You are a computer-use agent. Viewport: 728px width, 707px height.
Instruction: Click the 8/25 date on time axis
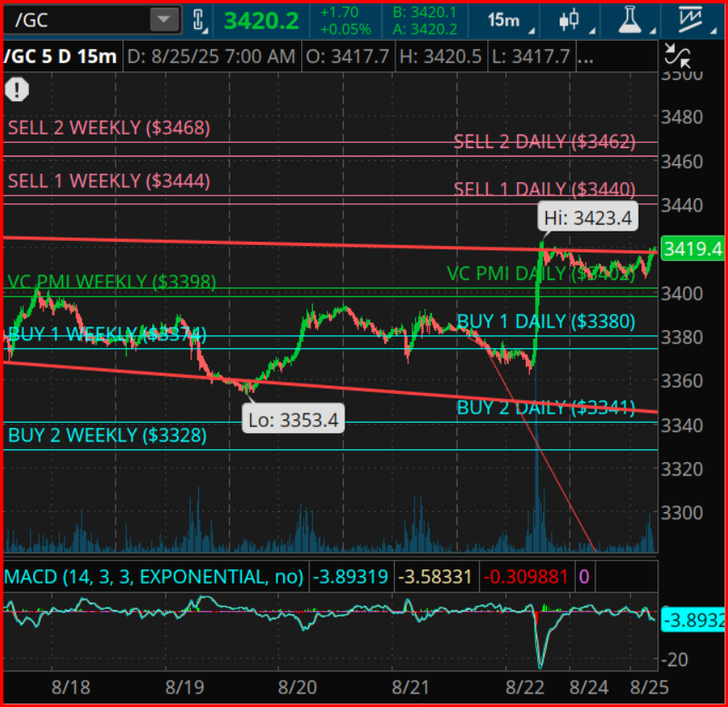tap(649, 687)
